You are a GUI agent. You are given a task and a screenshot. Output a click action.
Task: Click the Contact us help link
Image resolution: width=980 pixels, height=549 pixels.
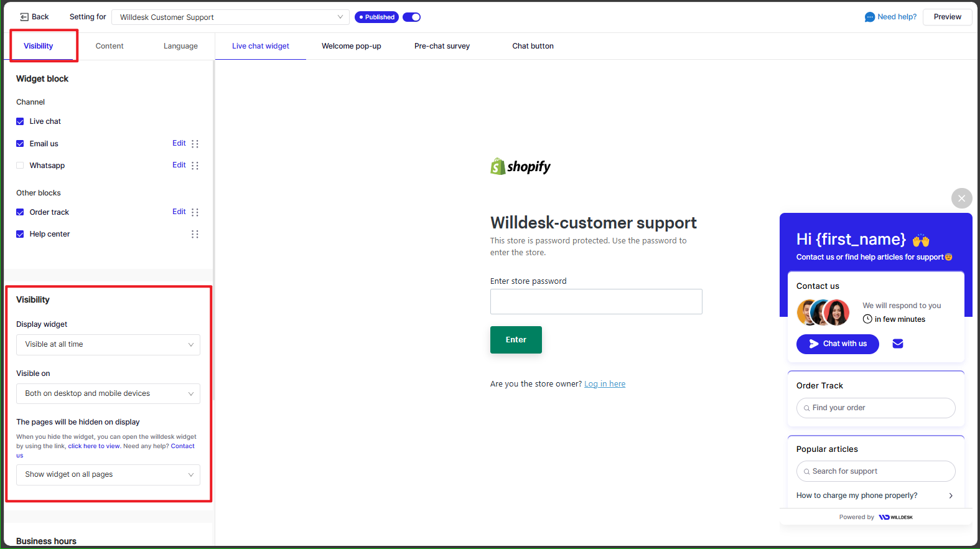point(182,446)
